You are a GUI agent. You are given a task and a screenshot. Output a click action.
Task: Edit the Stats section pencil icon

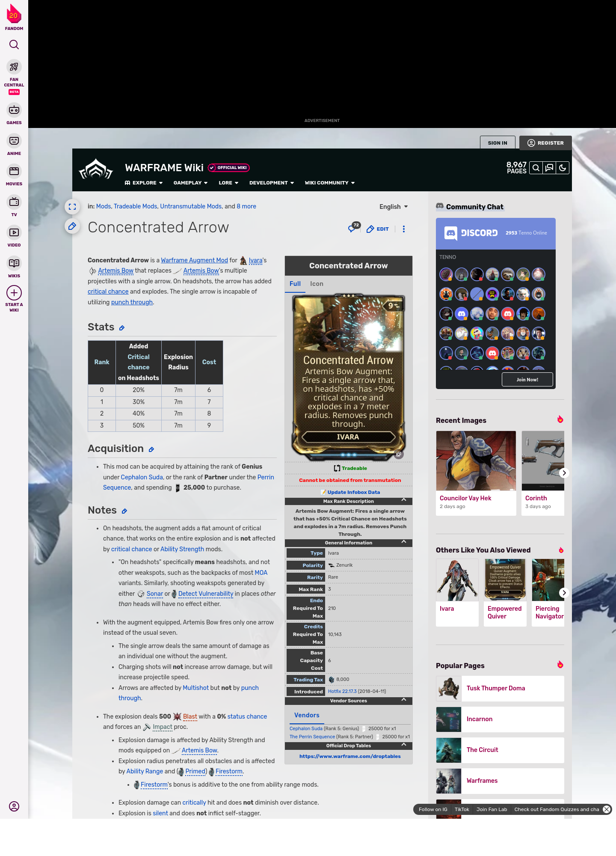(122, 328)
